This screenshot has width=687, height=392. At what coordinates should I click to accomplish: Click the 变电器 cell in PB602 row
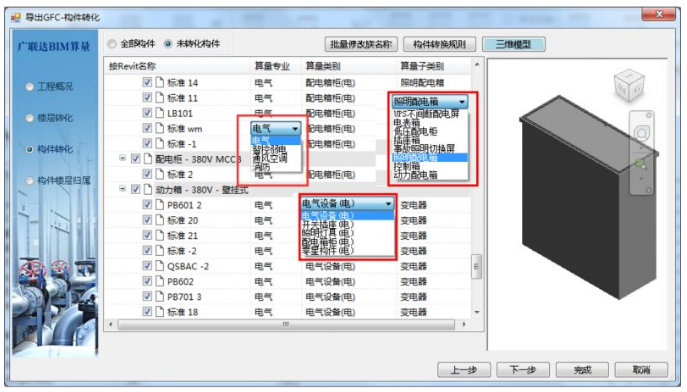coord(413,281)
